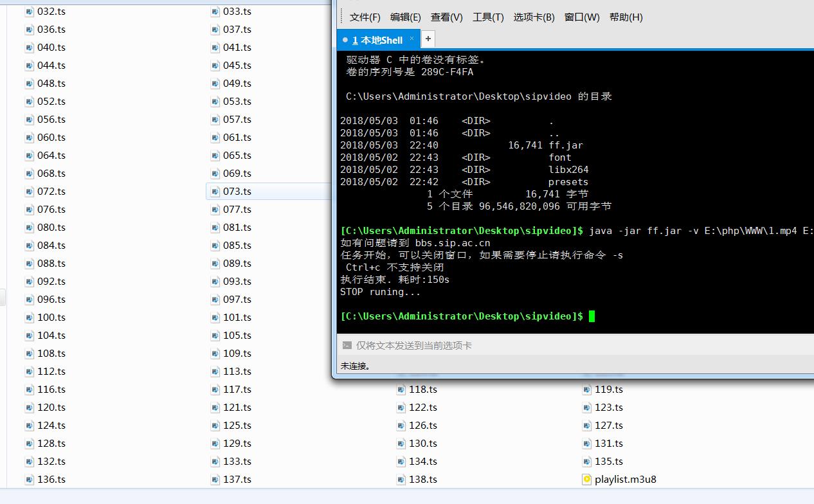Create a new tab with the + button
Viewport: 814px width, 504px height.
pos(428,39)
